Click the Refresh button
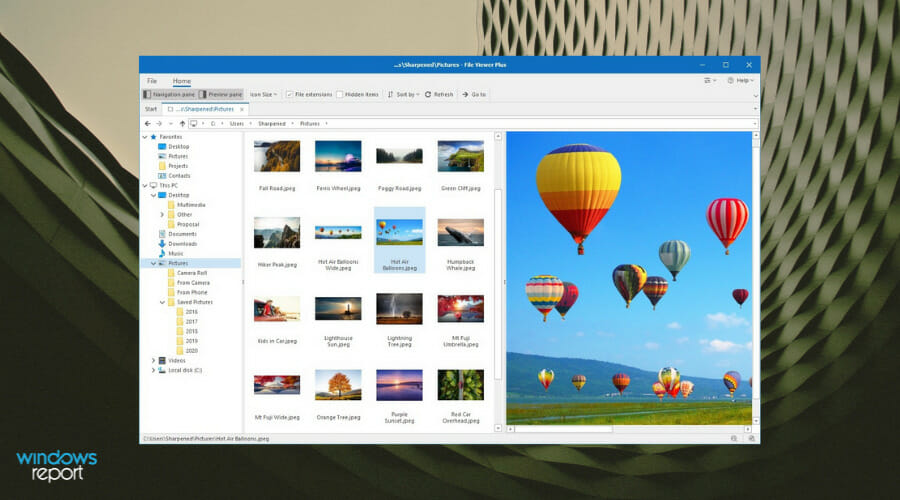The height and width of the screenshot is (500, 900). click(x=439, y=94)
